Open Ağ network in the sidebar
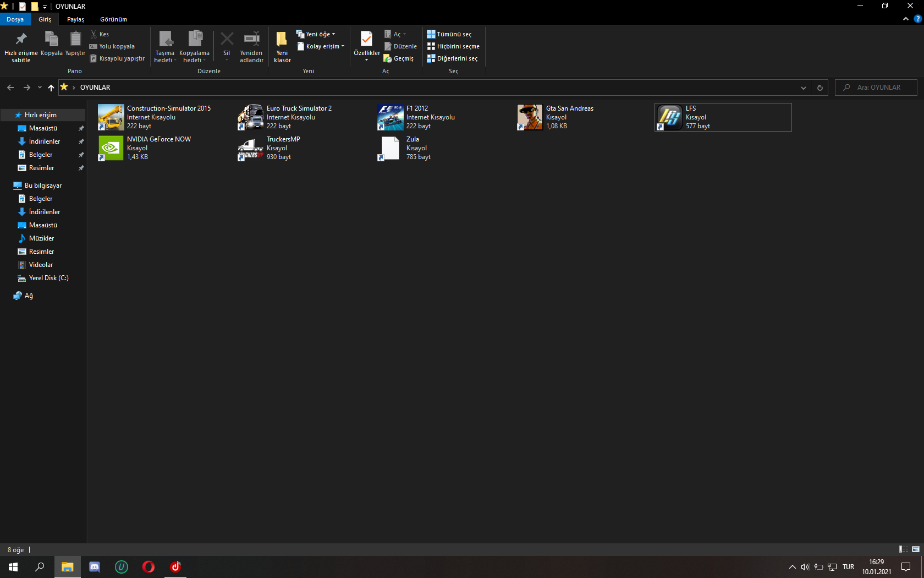 pos(43,296)
